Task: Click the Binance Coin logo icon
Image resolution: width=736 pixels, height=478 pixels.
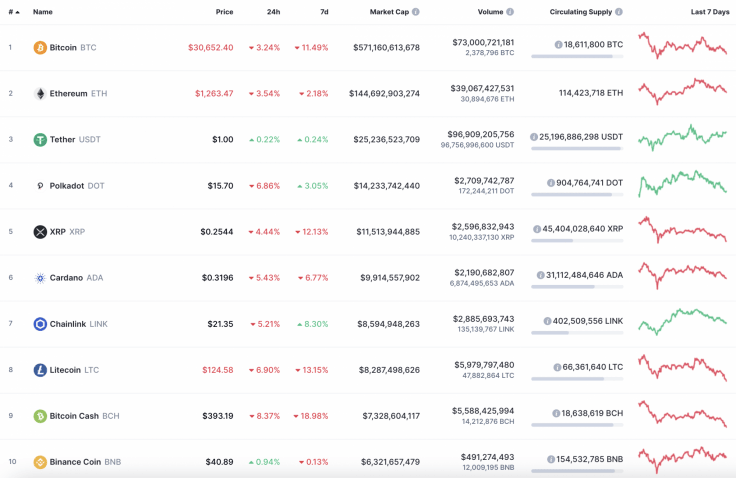Action: coord(40,462)
